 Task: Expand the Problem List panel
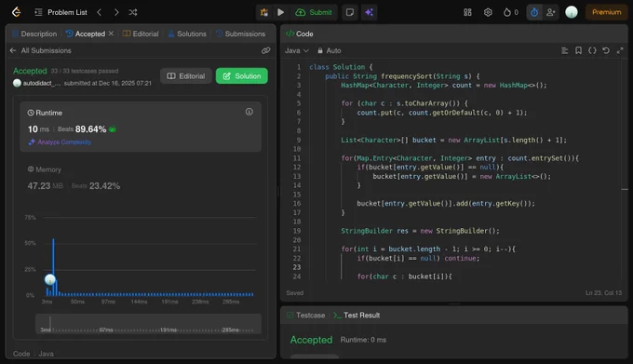coord(61,12)
